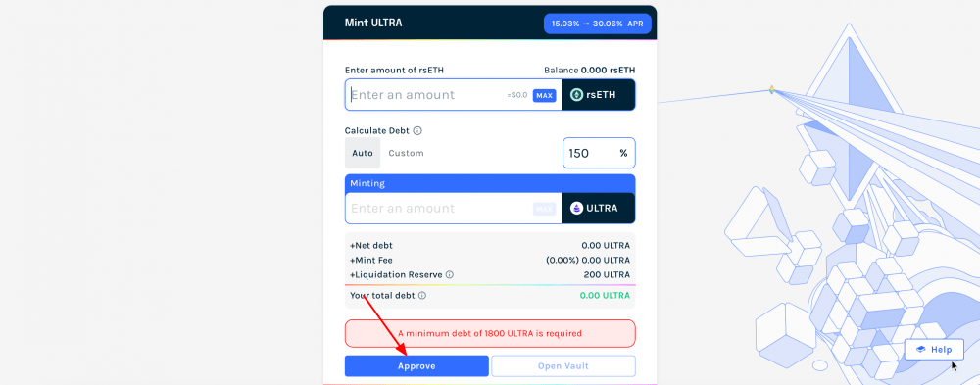
Task: Click rainbow diamond gem in artwork
Action: (x=771, y=90)
